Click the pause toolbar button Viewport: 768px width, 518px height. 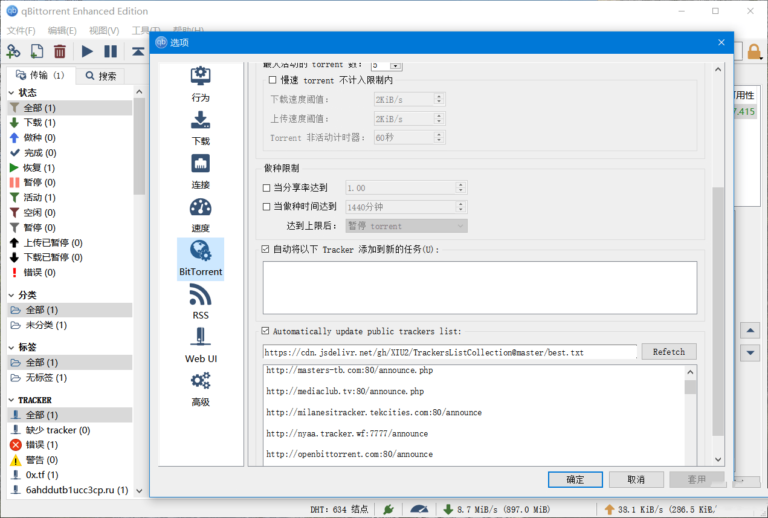coord(110,51)
